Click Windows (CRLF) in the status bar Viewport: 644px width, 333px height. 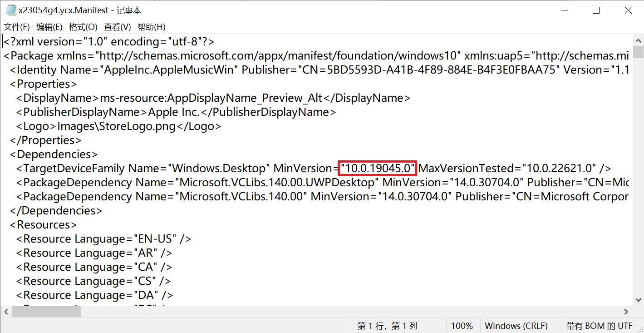pos(516,326)
